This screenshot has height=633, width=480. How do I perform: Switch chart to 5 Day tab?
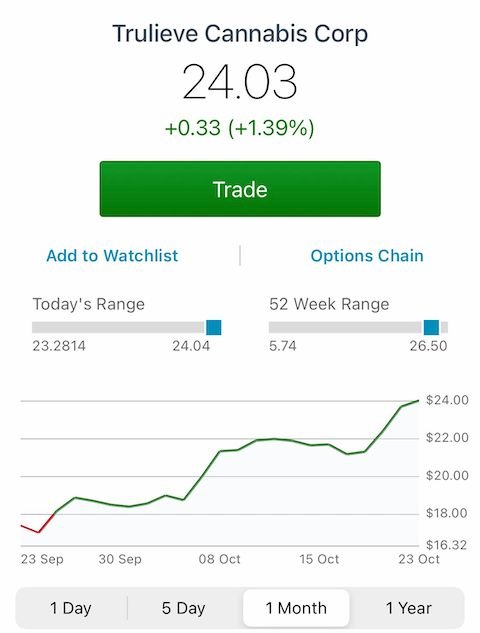(x=184, y=608)
